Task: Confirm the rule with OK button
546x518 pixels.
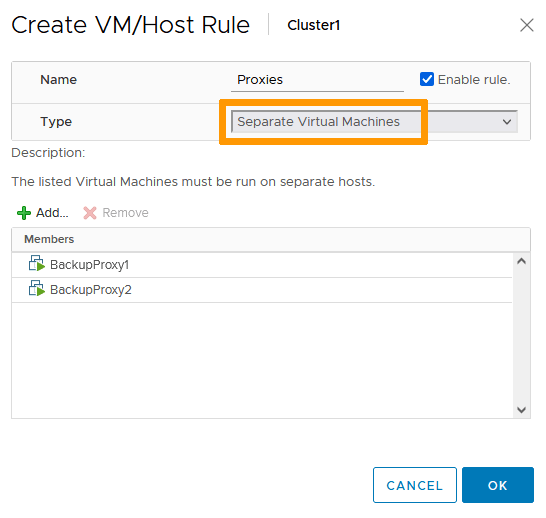Action: tap(498, 485)
